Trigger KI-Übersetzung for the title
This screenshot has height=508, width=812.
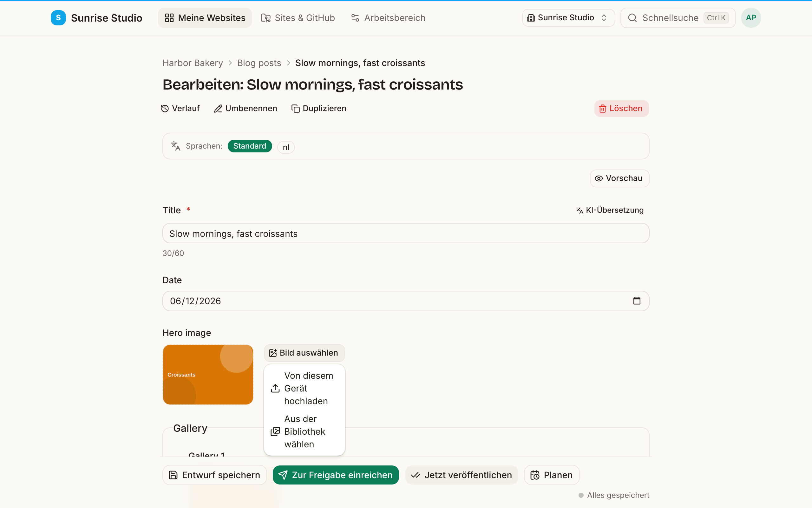pos(610,210)
